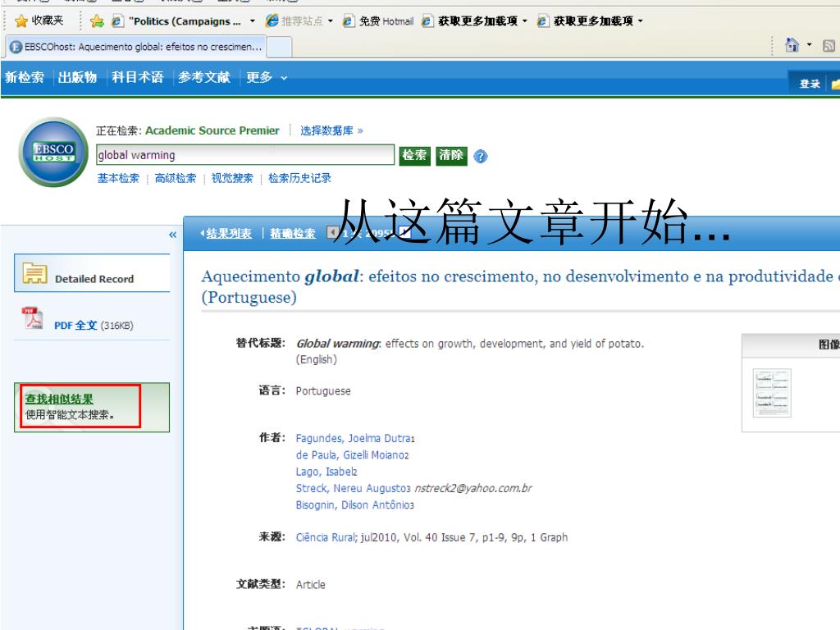The image size is (840, 630).
Task: Expand the Politics (Campaigns favorites dropdown arrow
Action: point(253,21)
